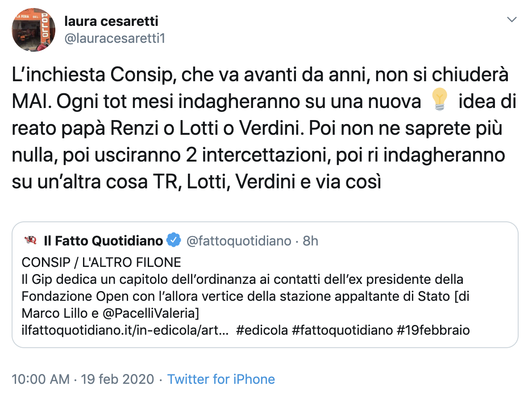Expand the tweet options chevron menu
Screen dimensions: 532x399
[512, 20]
